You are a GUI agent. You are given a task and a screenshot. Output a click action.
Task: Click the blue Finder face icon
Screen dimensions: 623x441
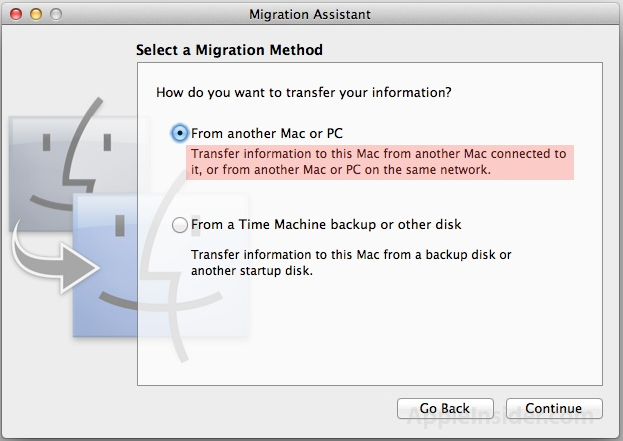click(105, 265)
